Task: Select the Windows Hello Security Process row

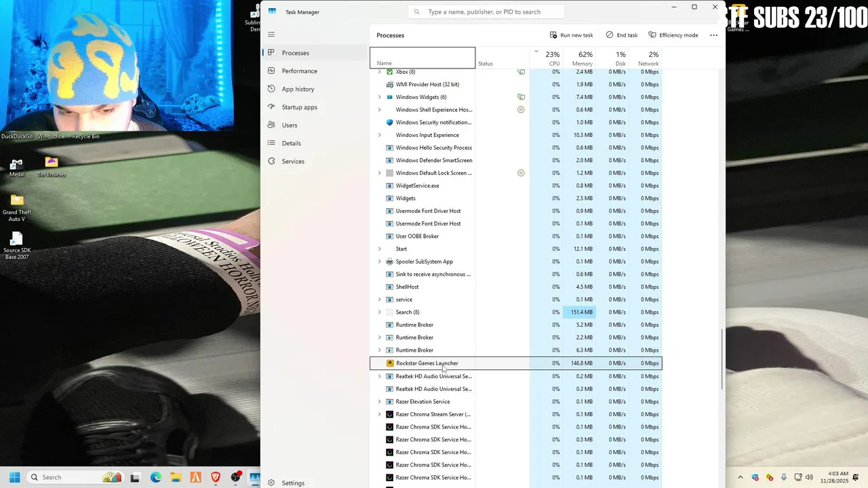Action: click(515, 148)
